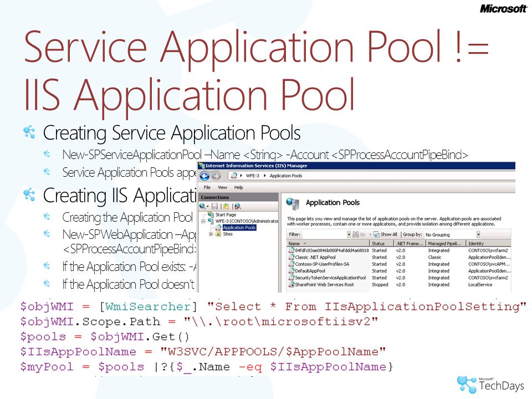Click the Forward navigation arrow in IIS Manager
This screenshot has width=532, height=399.
pyautogui.click(x=216, y=176)
